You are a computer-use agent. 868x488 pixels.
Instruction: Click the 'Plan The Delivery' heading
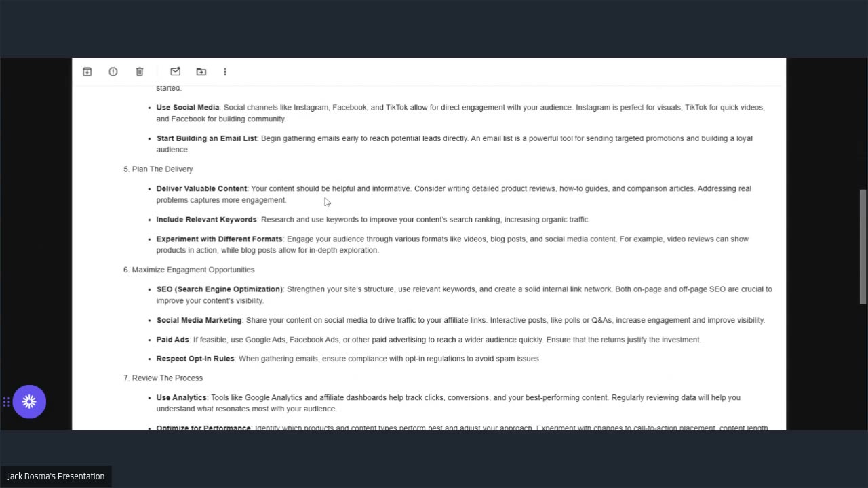tap(162, 169)
